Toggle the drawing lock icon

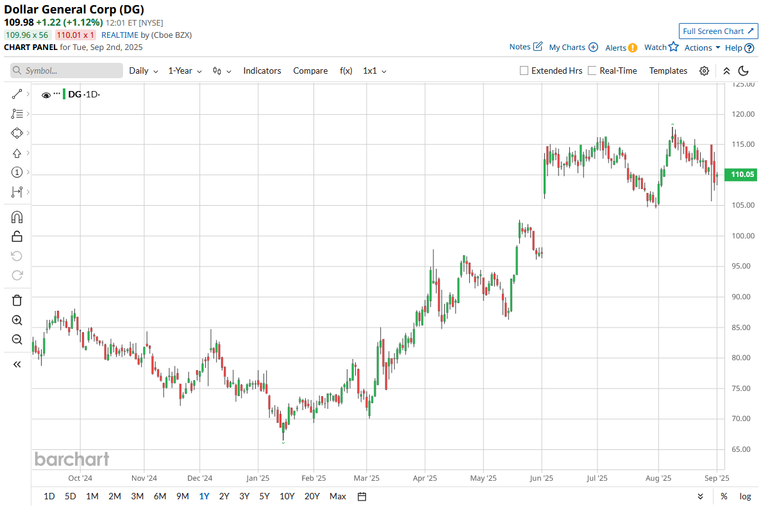17,237
